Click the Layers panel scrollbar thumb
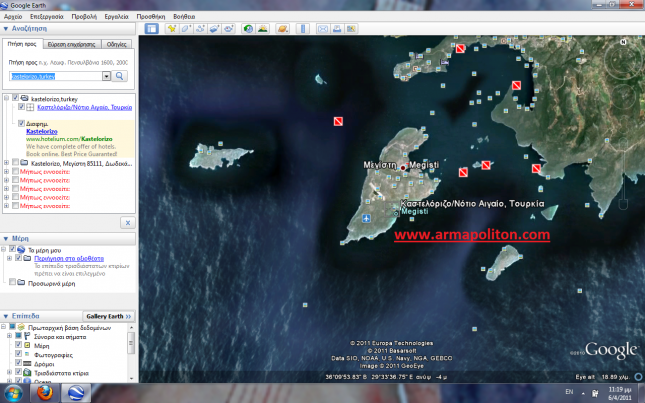The width and height of the screenshot is (645, 403). click(x=131, y=343)
